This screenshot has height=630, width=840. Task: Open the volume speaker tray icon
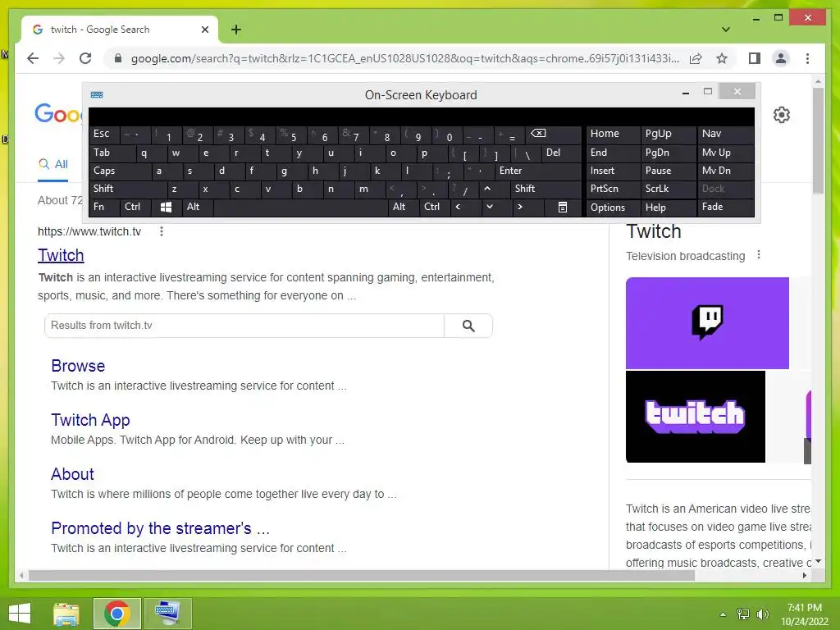pyautogui.click(x=762, y=614)
